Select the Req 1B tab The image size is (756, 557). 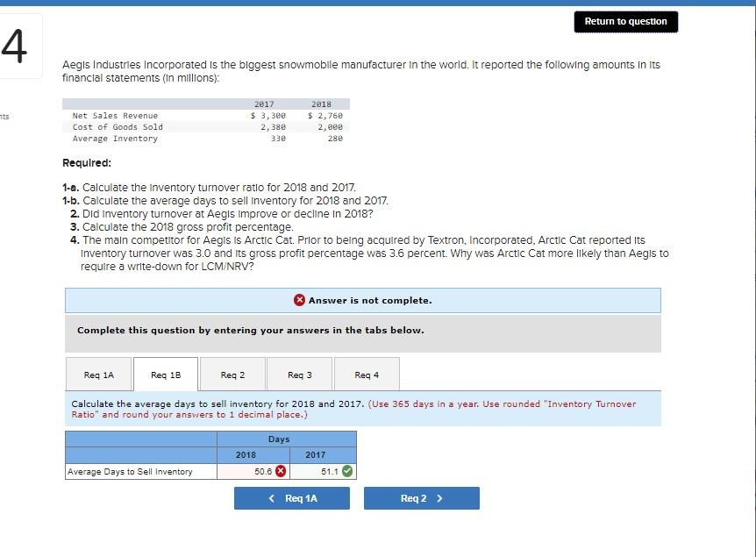166,375
